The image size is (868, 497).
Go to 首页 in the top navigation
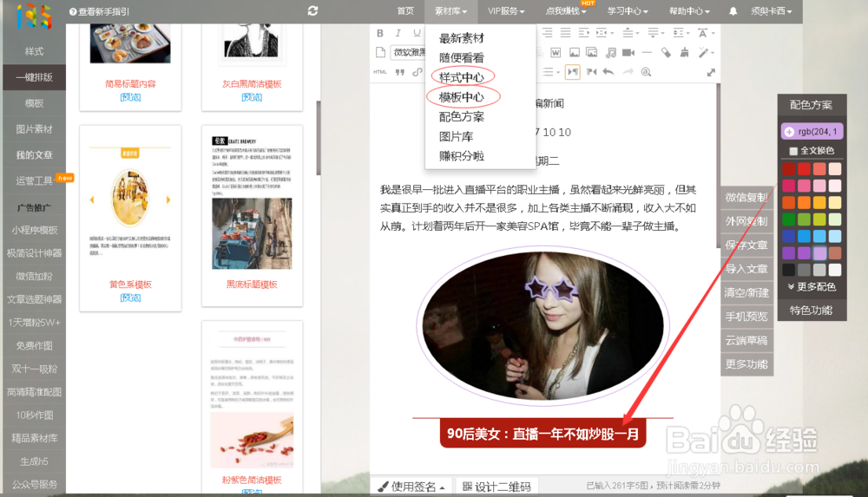click(x=405, y=11)
